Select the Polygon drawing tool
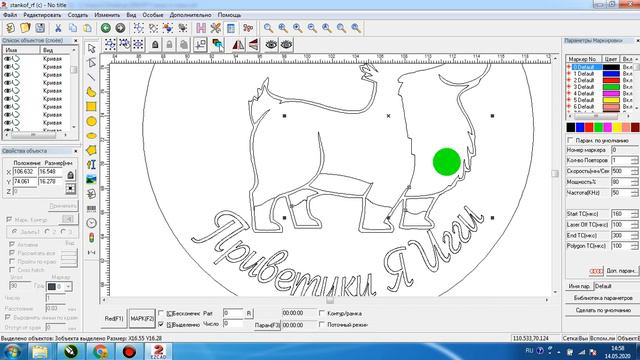 coord(91,150)
